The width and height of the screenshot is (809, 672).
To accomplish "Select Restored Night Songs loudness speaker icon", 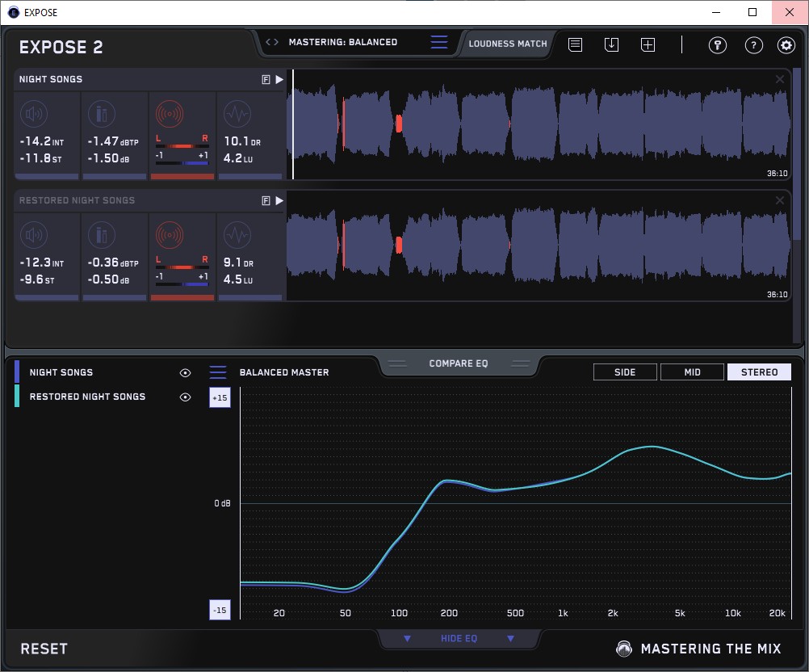I will 34,235.
